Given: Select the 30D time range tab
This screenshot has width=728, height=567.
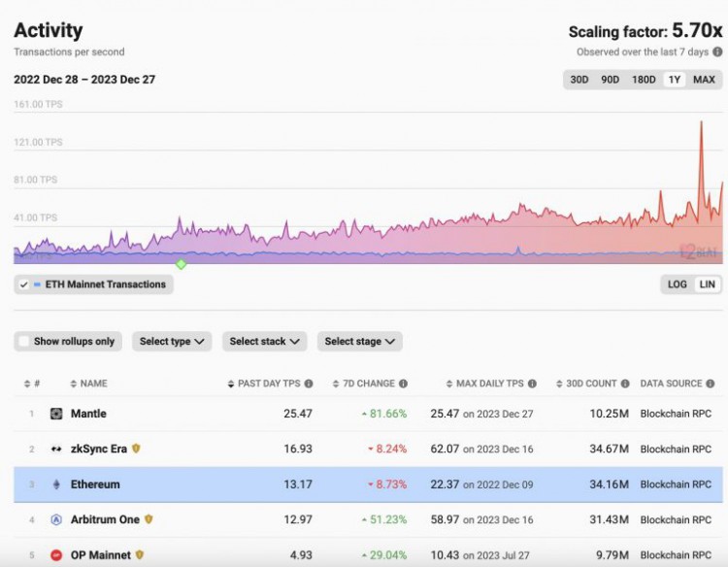Looking at the screenshot, I should [x=579, y=80].
